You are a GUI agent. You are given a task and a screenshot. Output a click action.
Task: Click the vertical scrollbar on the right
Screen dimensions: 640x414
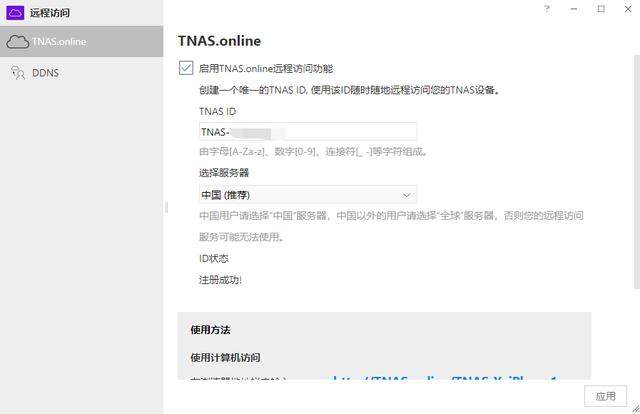637,171
